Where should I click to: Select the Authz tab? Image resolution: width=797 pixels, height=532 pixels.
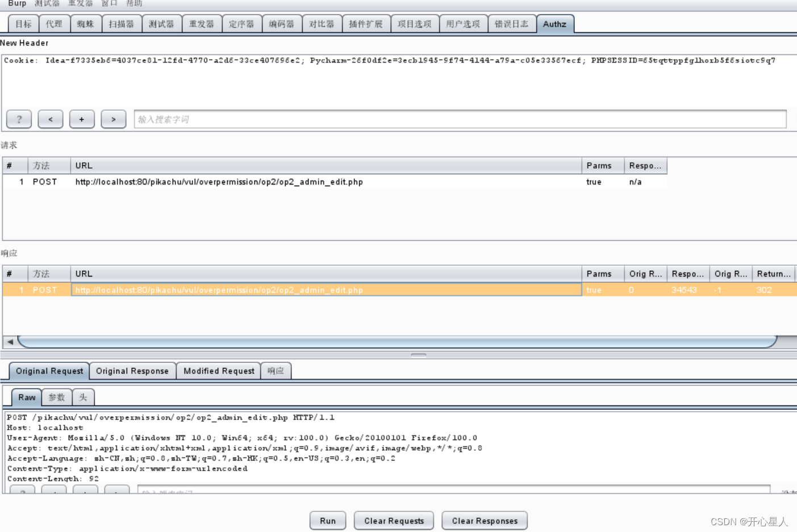pyautogui.click(x=554, y=24)
